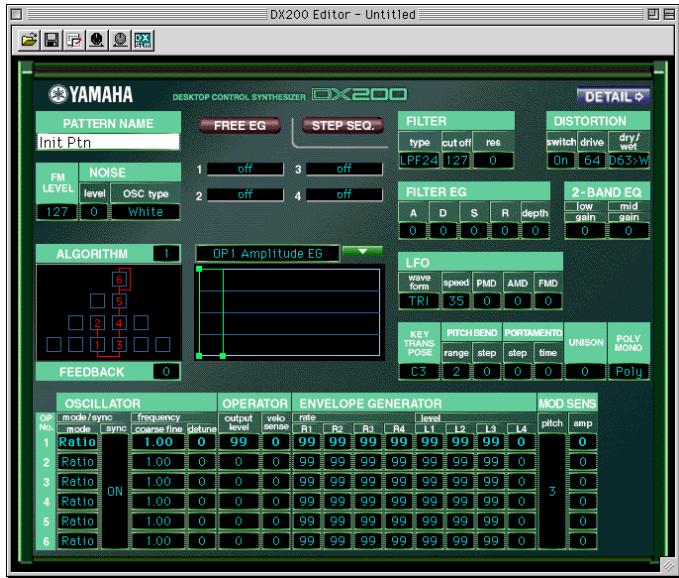The width and height of the screenshot is (679, 578).
Task: Select the distortion drive value 64
Action: coord(592,161)
